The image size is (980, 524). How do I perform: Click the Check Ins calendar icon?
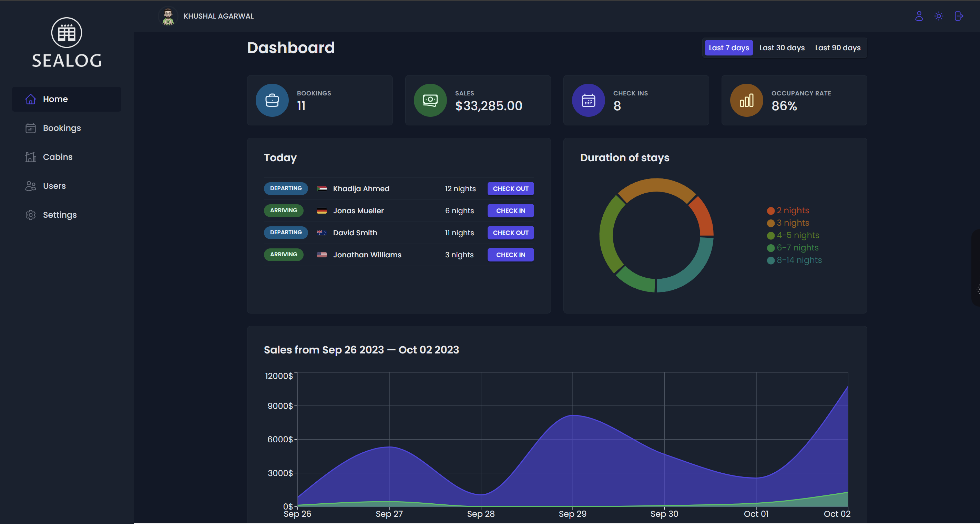[588, 100]
